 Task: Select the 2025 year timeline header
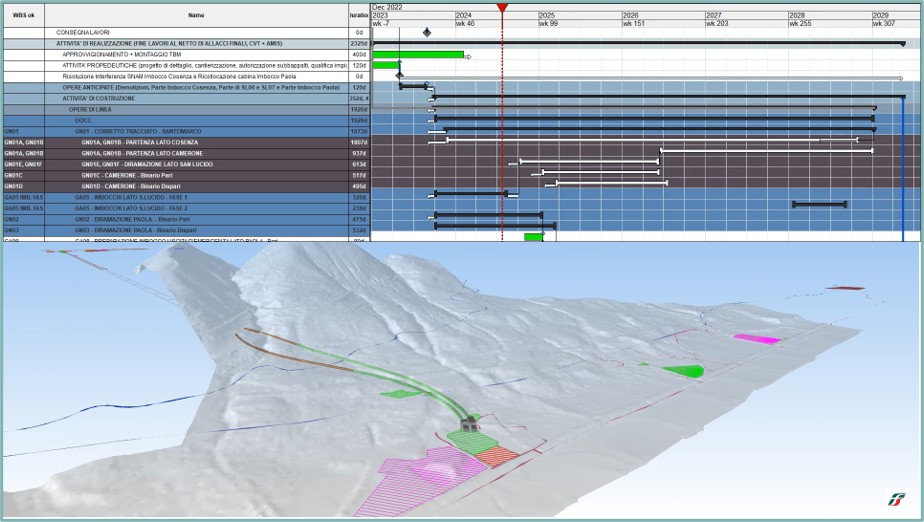coord(547,16)
